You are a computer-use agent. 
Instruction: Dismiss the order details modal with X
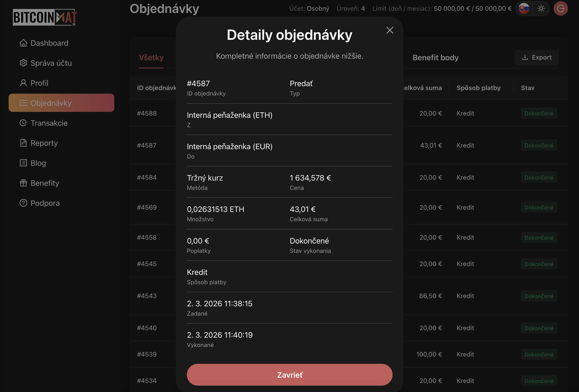point(390,30)
